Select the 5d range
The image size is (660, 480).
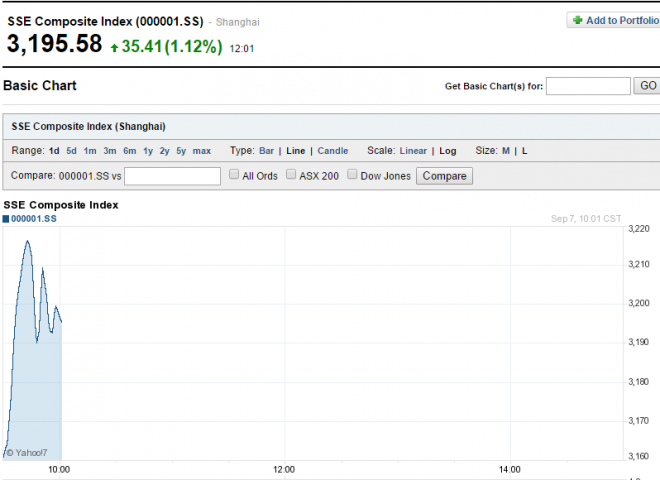point(71,151)
